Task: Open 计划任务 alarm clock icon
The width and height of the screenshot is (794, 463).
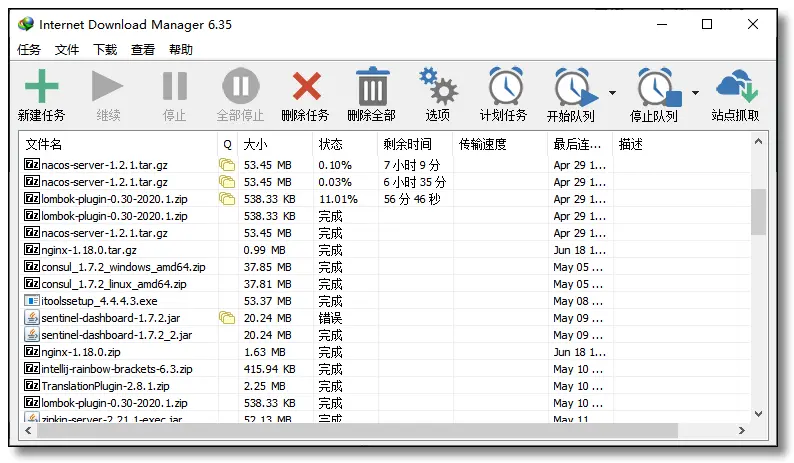Action: click(x=505, y=86)
